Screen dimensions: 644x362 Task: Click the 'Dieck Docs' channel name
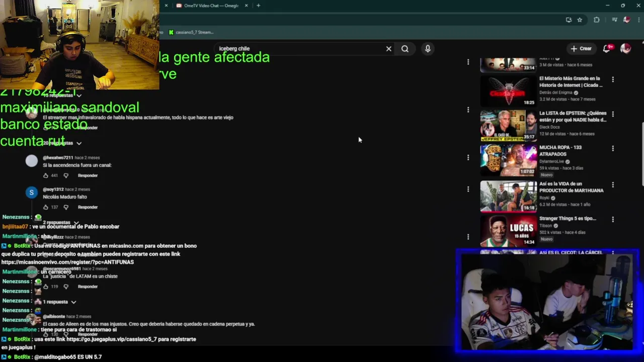(549, 127)
